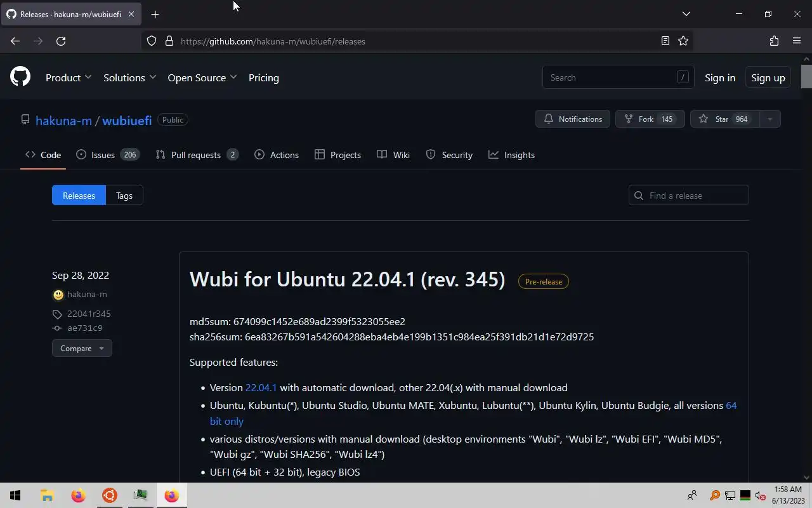This screenshot has height=508, width=812.
Task: Click the GitHub logo icon
Action: [x=20, y=77]
